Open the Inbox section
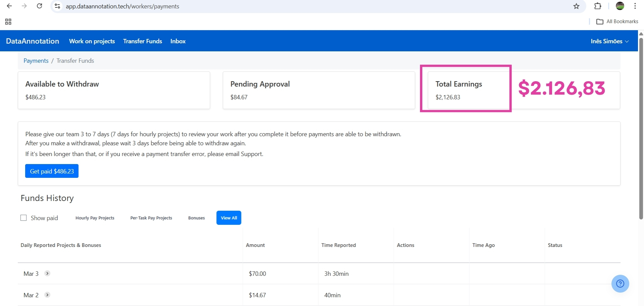 178,41
